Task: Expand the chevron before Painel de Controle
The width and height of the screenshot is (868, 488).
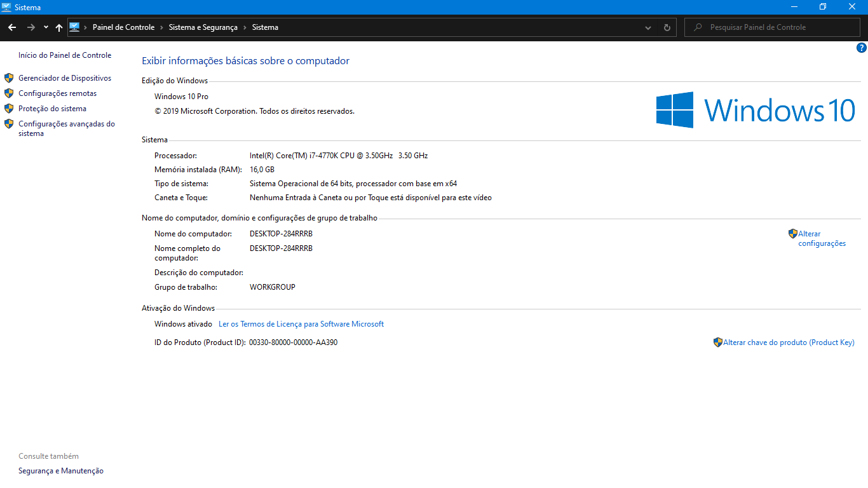Action: pos(86,27)
